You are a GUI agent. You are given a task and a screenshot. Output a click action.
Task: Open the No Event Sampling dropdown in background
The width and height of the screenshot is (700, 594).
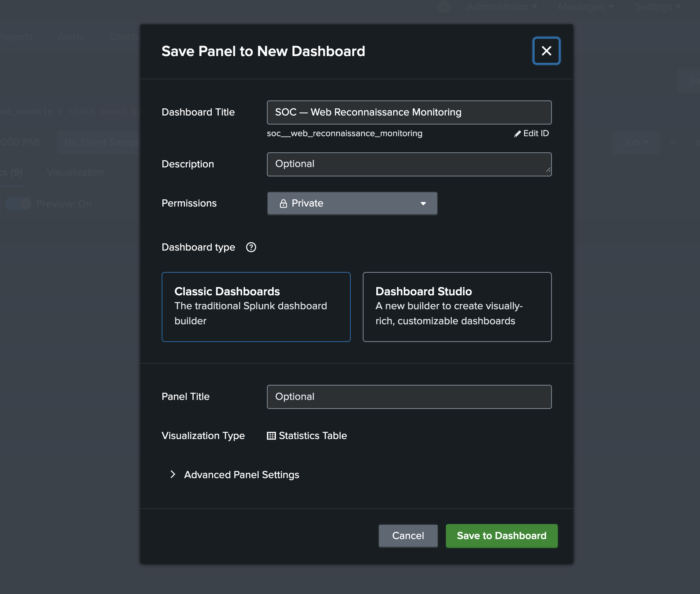pos(99,143)
